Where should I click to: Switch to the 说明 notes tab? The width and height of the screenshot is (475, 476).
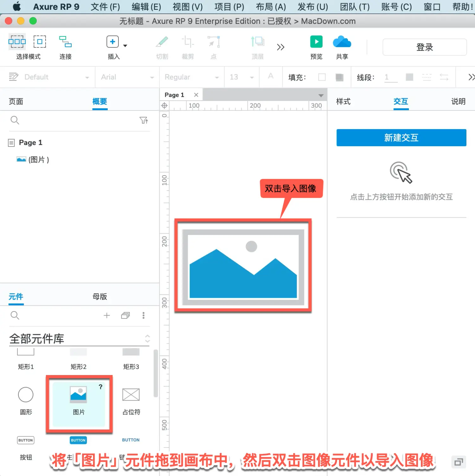458,102
